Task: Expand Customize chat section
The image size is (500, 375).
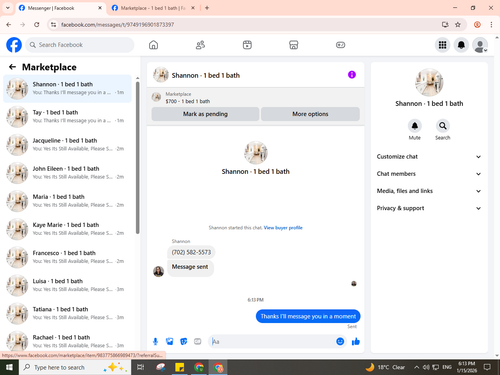Action: [429, 157]
